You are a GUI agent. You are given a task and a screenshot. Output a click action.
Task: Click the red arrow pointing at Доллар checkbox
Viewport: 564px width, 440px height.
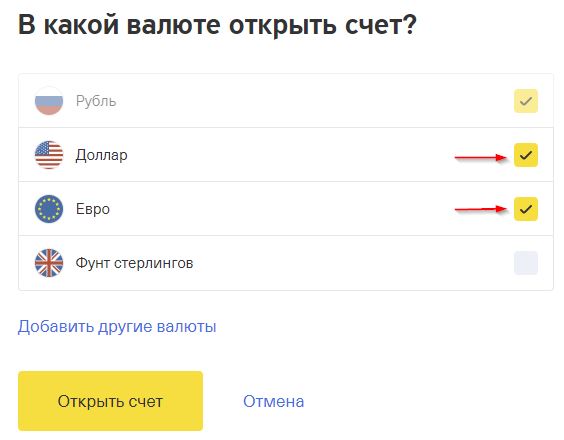tap(481, 157)
